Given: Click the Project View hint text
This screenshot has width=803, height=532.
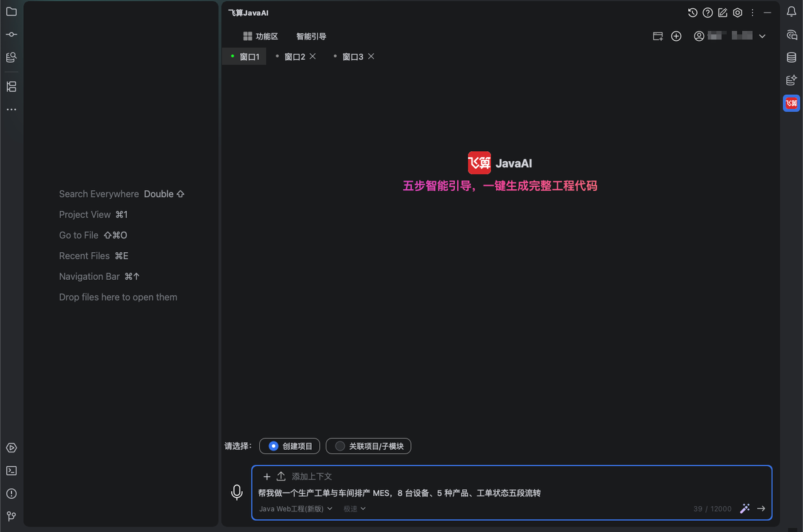Looking at the screenshot, I should (x=85, y=215).
